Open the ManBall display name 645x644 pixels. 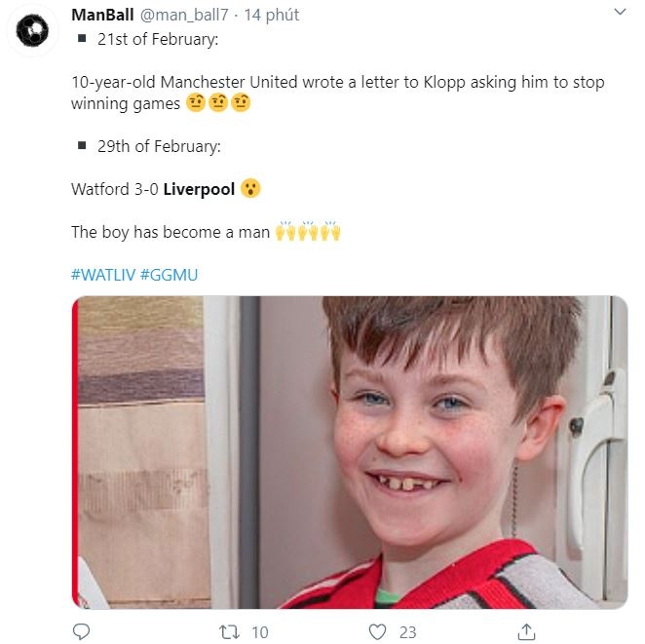click(x=103, y=15)
